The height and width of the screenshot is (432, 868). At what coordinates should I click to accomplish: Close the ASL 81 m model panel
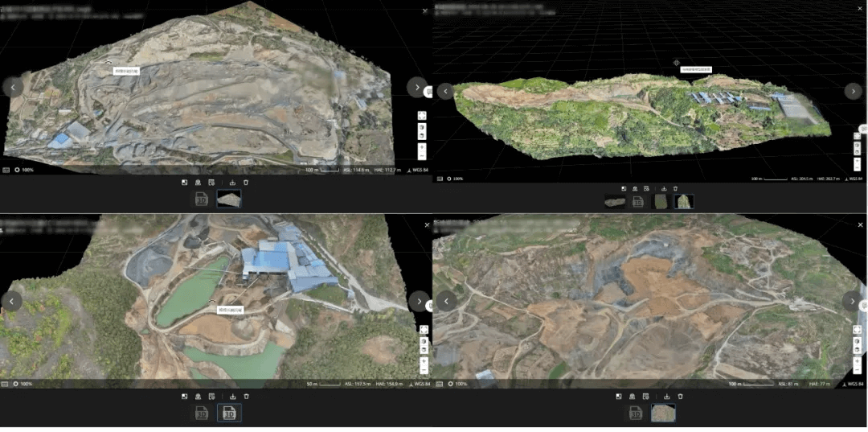point(860,225)
